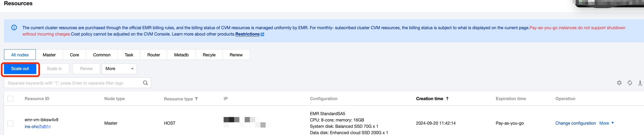644x135 pixels.
Task: Open the Restrictions link
Action: coord(247,34)
